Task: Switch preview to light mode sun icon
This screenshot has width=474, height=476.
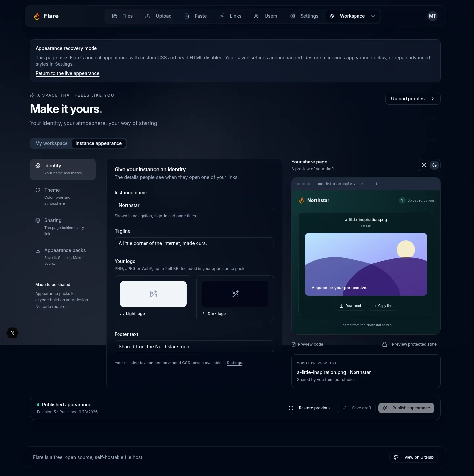Action: pos(424,165)
